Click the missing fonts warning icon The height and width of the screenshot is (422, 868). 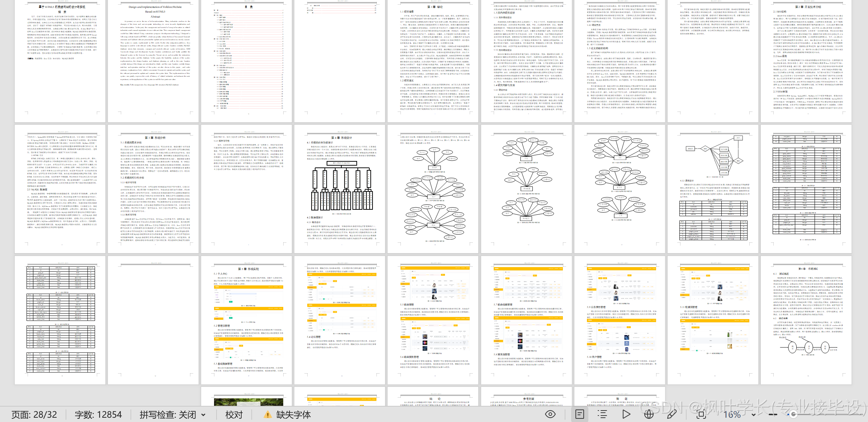coord(267,415)
